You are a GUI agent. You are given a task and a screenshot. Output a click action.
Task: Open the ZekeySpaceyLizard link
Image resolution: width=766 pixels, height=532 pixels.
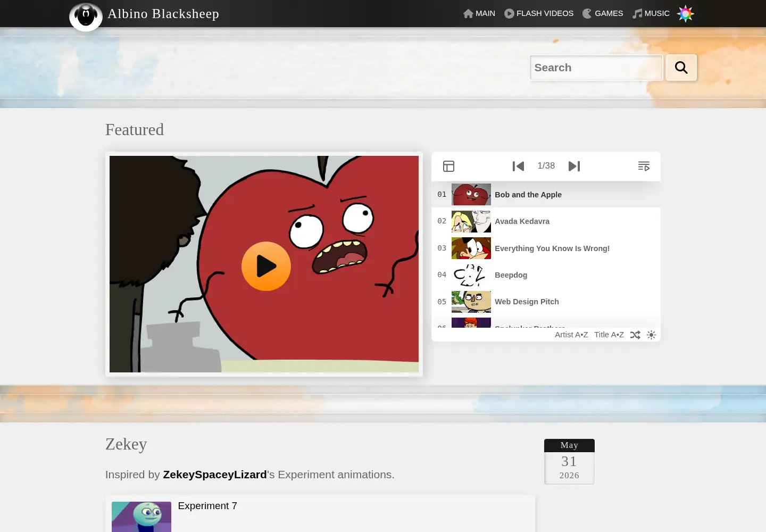coord(215,475)
